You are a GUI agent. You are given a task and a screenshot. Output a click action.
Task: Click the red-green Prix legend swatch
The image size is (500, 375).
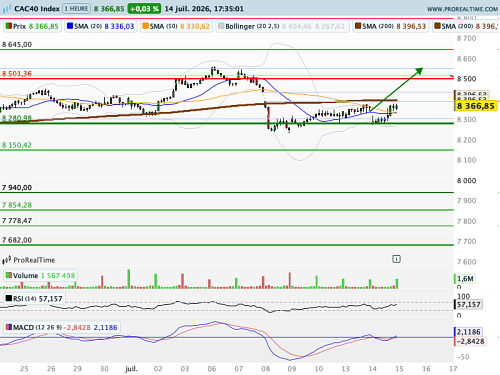(8, 26)
